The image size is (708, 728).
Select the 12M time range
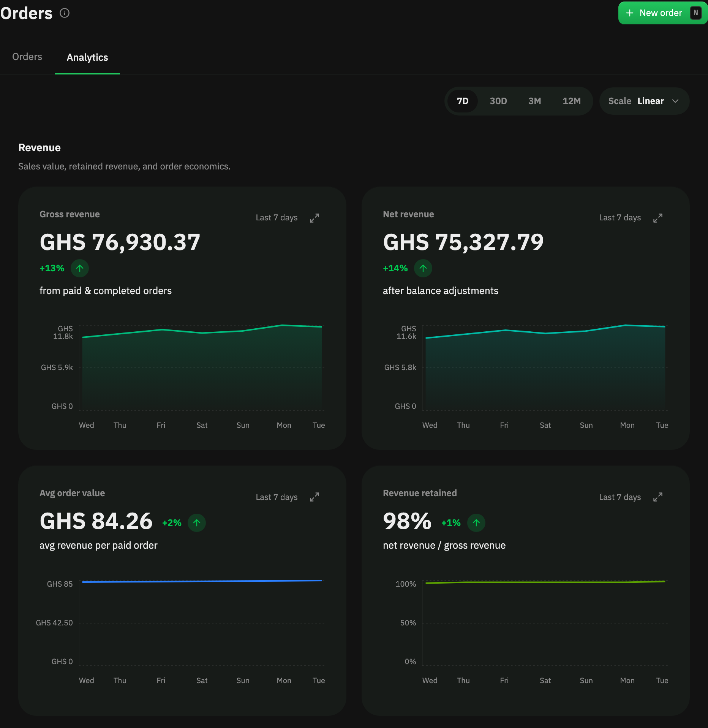tap(571, 101)
